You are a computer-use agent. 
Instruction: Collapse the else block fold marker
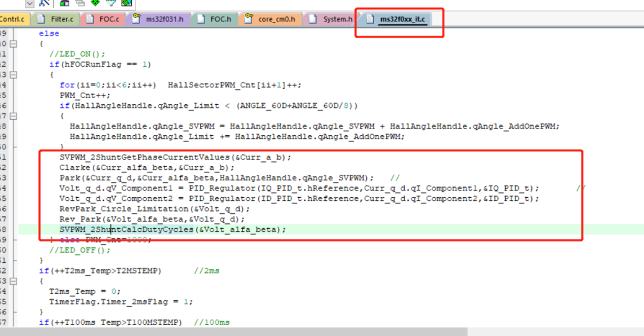14,43
